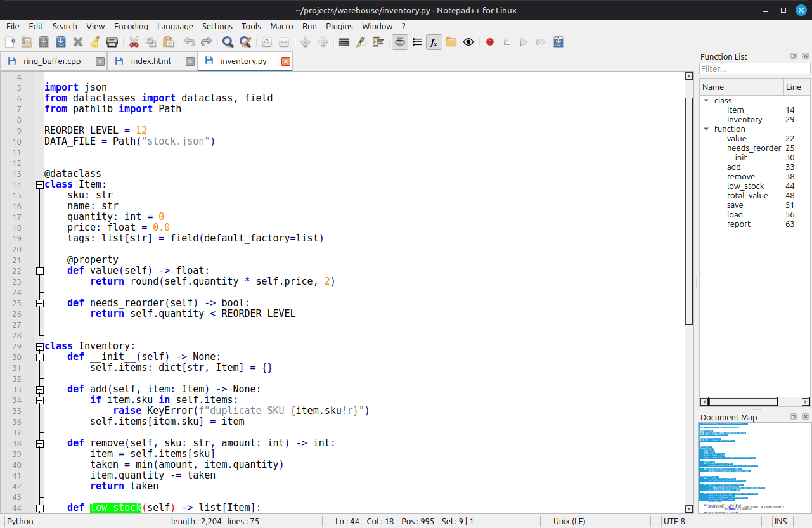Fold the value method at line 22
The image size is (812, 528).
(40, 271)
